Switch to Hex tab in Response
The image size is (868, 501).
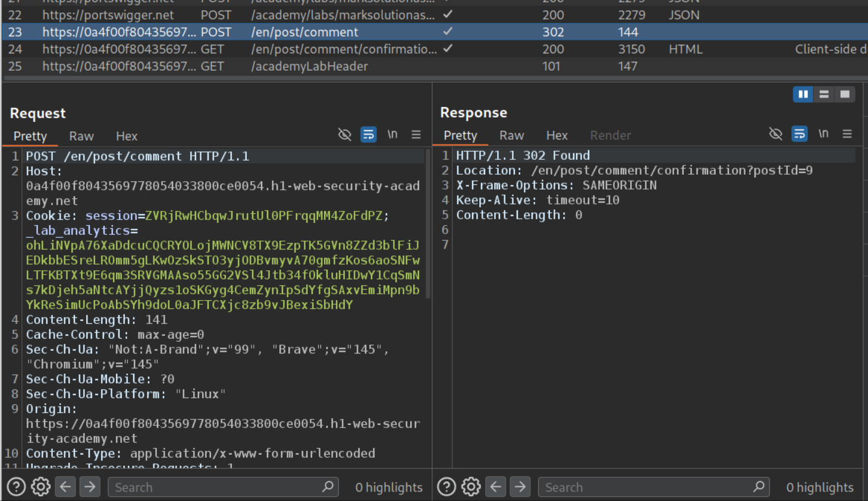pyautogui.click(x=556, y=136)
